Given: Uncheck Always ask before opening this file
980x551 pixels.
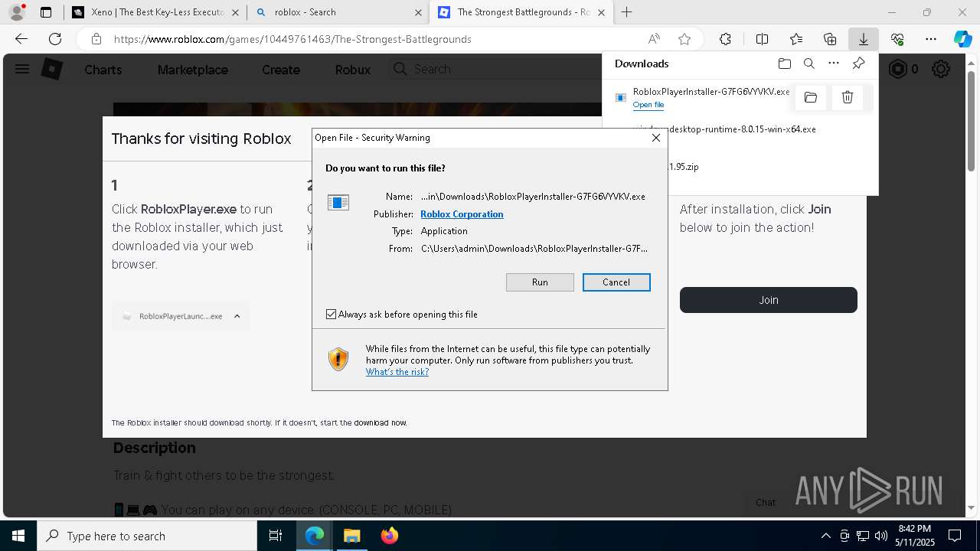Looking at the screenshot, I should (331, 315).
